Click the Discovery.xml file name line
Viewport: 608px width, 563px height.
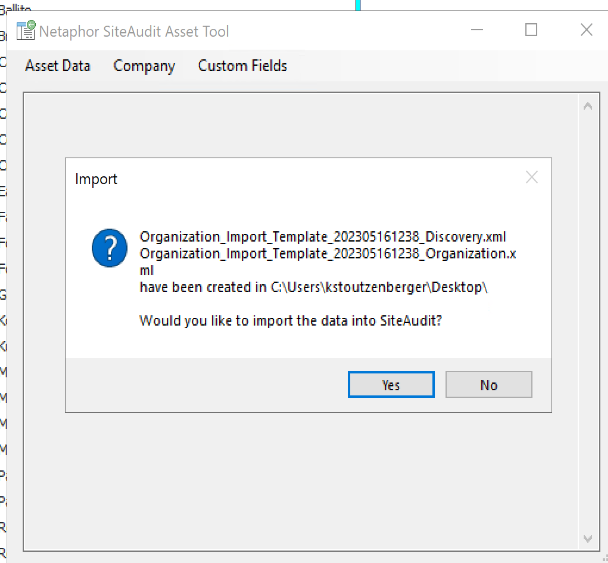pos(323,237)
